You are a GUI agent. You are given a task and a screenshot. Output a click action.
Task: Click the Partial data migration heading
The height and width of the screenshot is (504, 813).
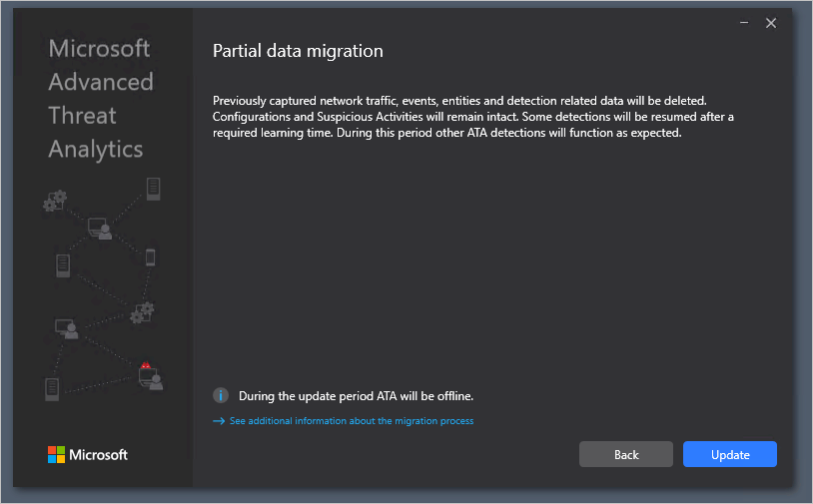click(x=298, y=51)
